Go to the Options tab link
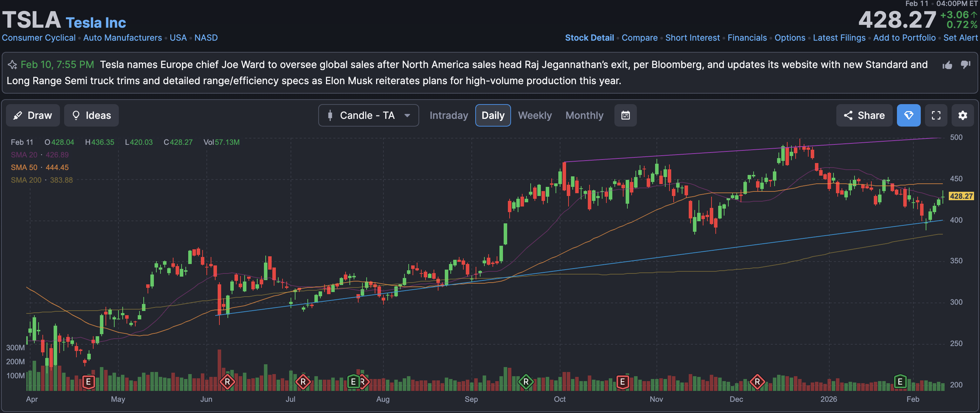This screenshot has height=413, width=980. [x=789, y=38]
